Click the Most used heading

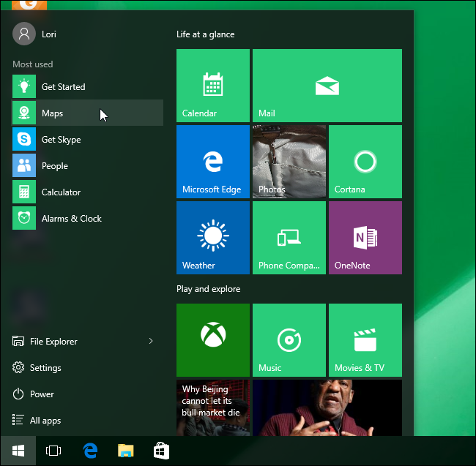click(33, 64)
